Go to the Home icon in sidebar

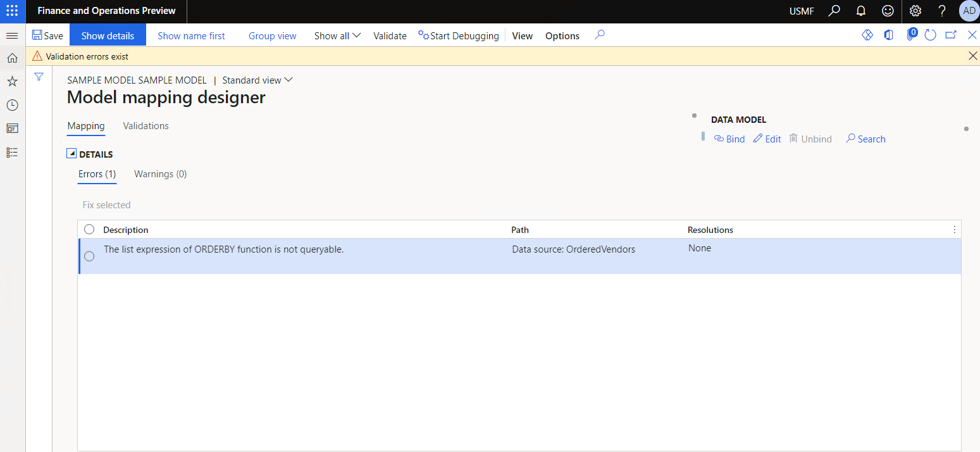12,58
